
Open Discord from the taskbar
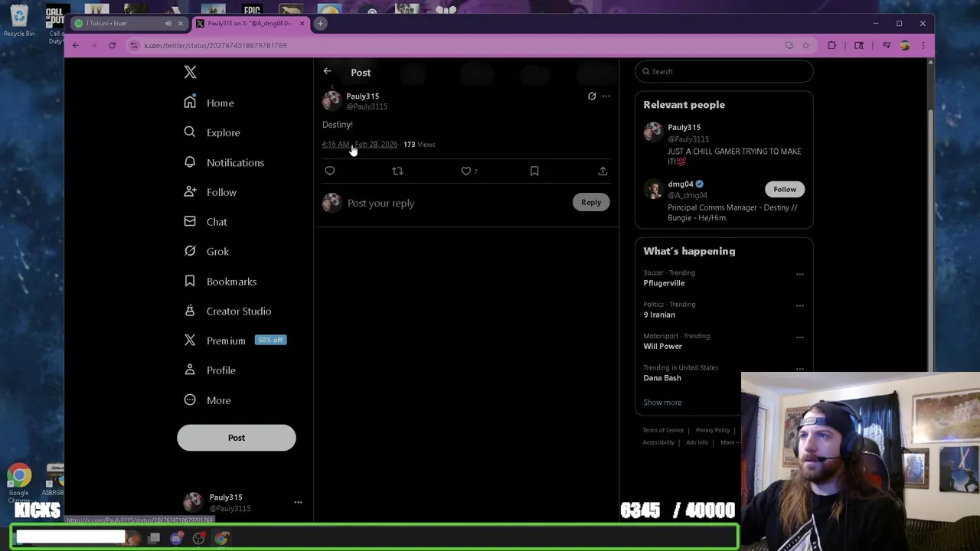[176, 539]
